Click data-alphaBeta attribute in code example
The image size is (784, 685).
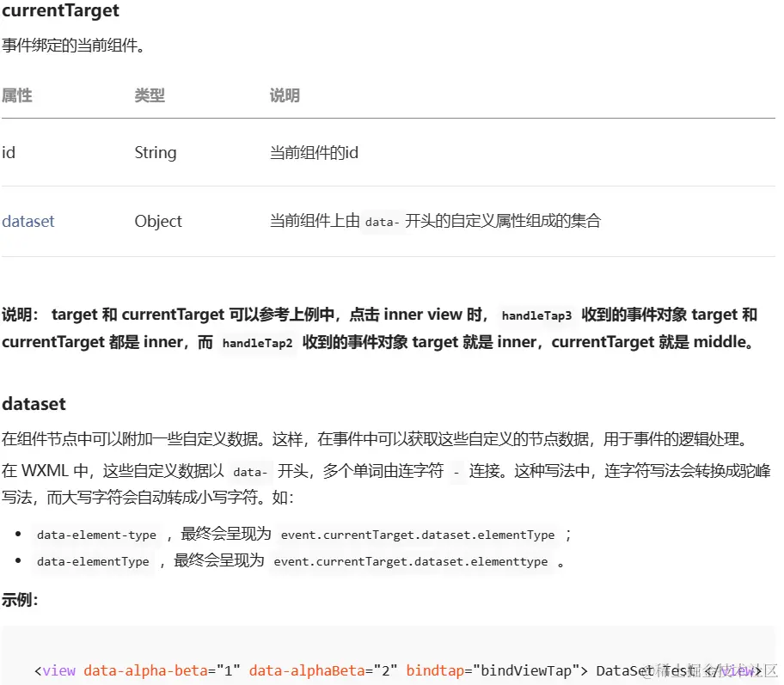pyautogui.click(x=307, y=670)
